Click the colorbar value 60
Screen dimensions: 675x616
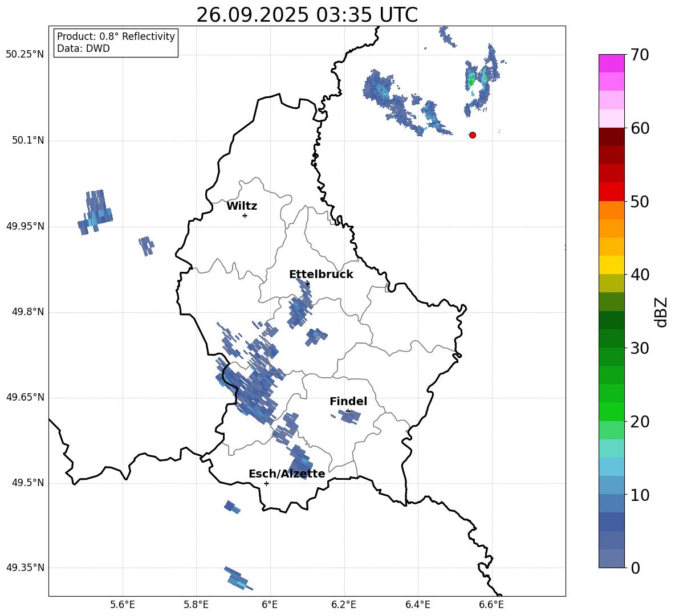(640, 128)
